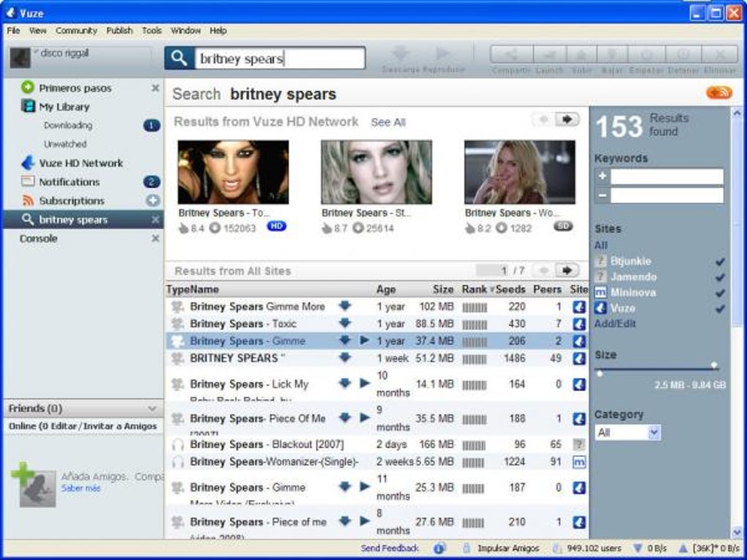Image resolution: width=747 pixels, height=560 pixels.
Task: Click the lower Size slider handle
Action: (x=600, y=373)
